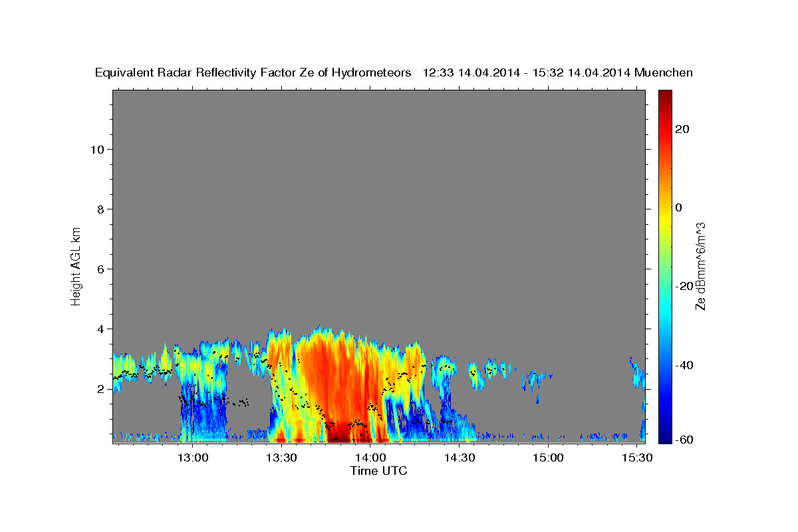
Task: Click the colorbar value '-20'
Action: pos(683,286)
